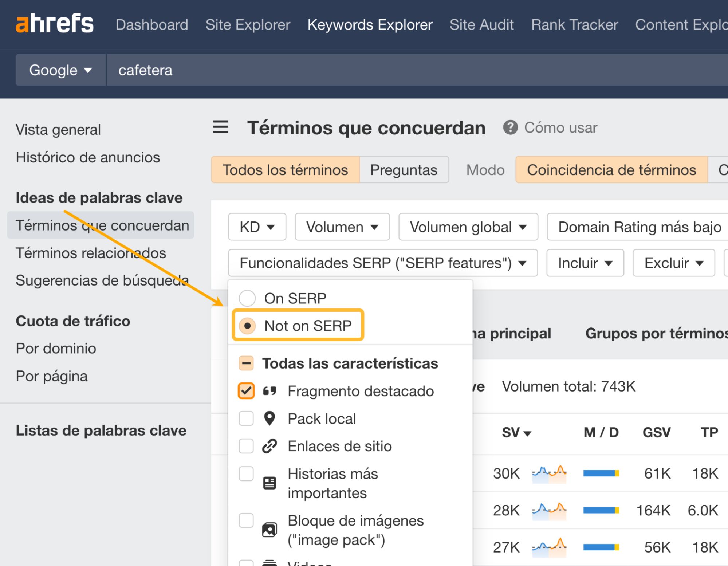Select the 'On SERP' radio button
This screenshot has height=566, width=728.
point(247,298)
